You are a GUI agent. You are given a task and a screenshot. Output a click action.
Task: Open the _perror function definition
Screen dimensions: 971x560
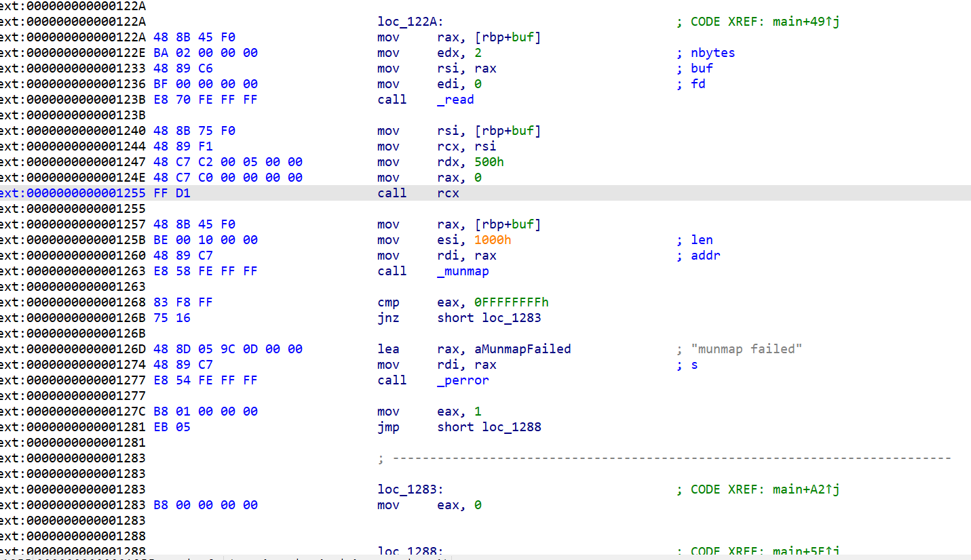[x=462, y=380]
